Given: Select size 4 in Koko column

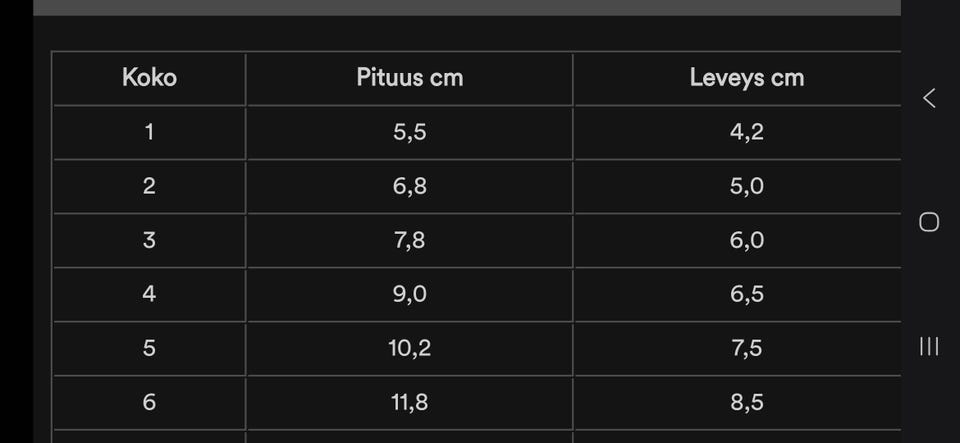Looking at the screenshot, I should pyautogui.click(x=149, y=294).
